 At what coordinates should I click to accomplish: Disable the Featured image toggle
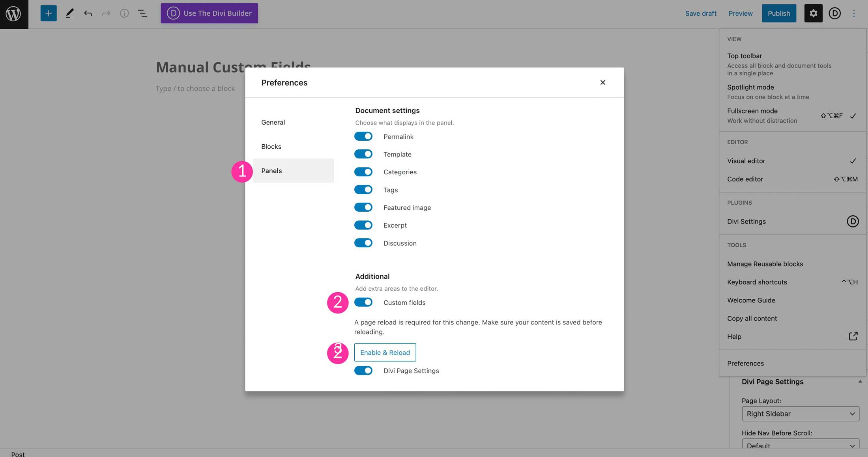(363, 207)
